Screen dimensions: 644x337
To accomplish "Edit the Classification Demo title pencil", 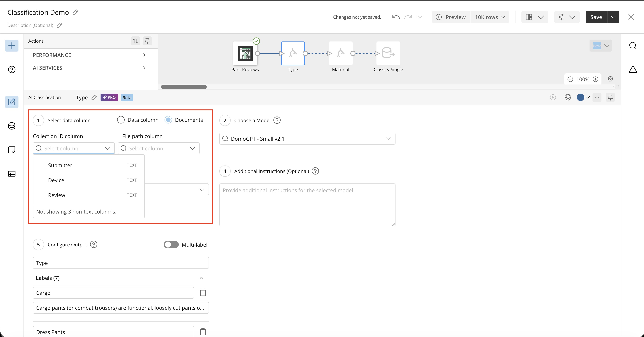I will 75,12.
